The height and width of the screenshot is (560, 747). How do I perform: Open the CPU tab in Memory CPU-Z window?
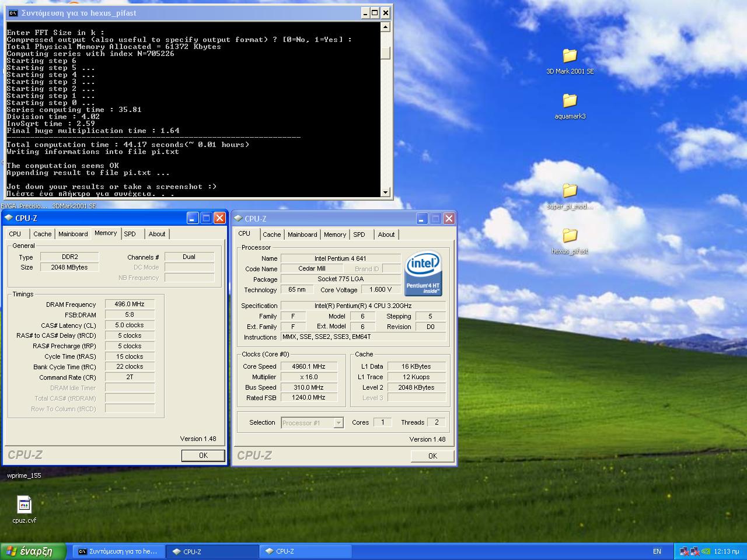coord(15,234)
